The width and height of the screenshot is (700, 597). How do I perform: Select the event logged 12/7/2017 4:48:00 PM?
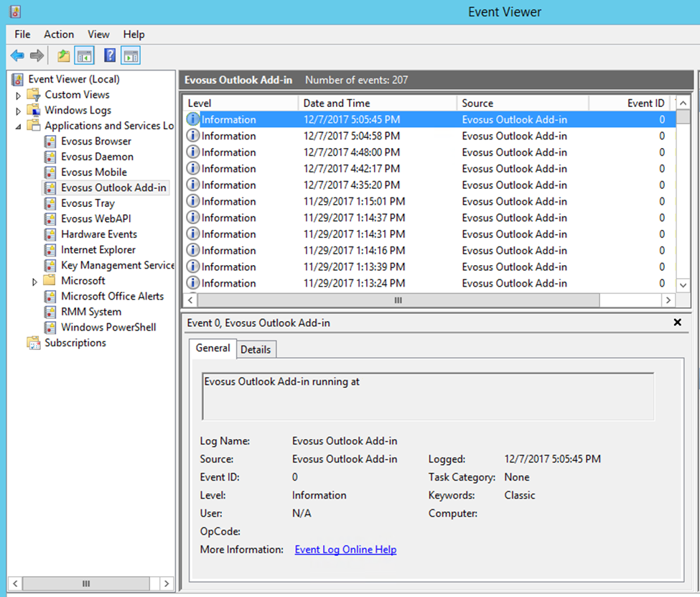tap(430, 152)
